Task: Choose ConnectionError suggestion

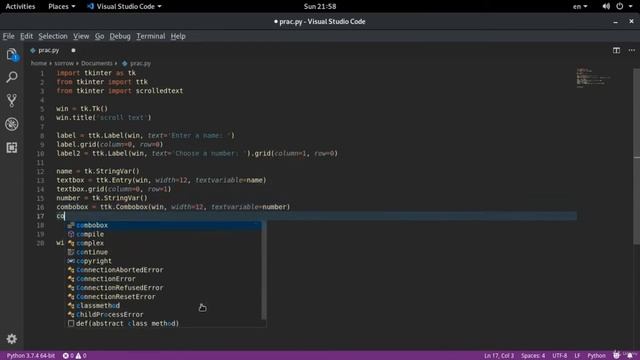Action: [164, 279]
